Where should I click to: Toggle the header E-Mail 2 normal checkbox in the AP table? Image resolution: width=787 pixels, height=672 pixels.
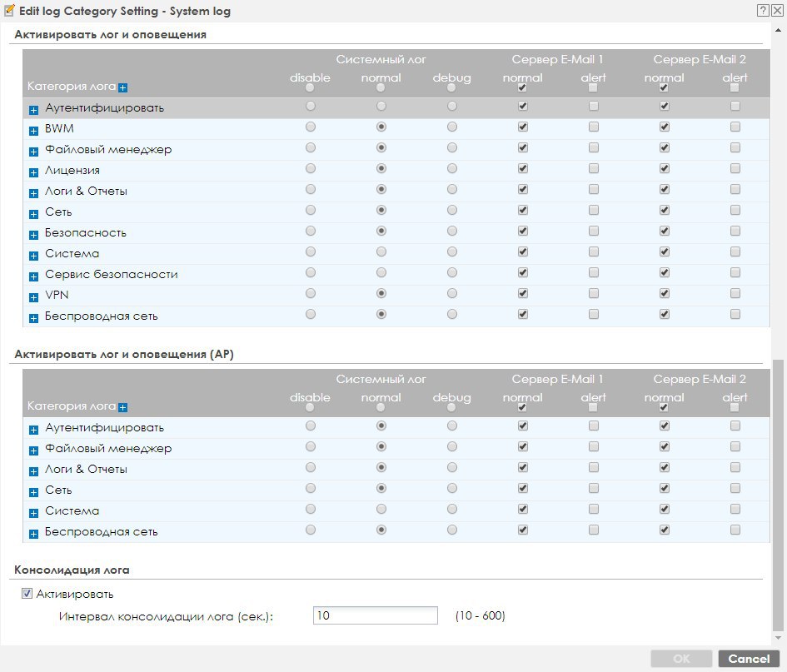pos(664,407)
